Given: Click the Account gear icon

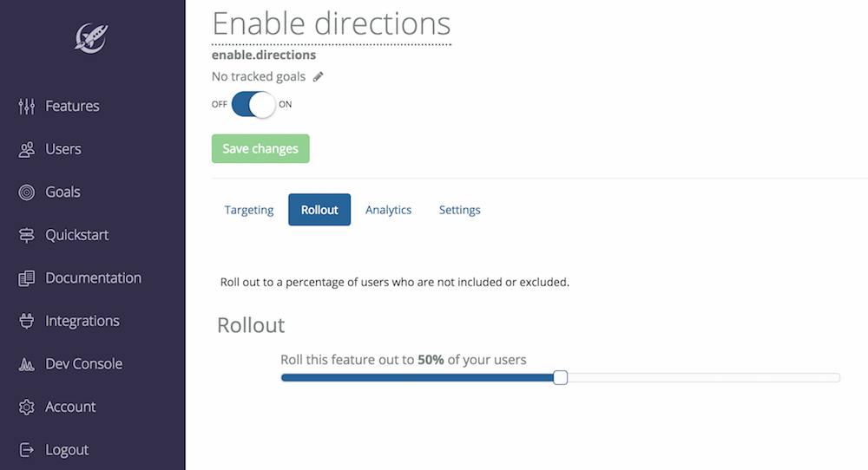Looking at the screenshot, I should point(26,407).
